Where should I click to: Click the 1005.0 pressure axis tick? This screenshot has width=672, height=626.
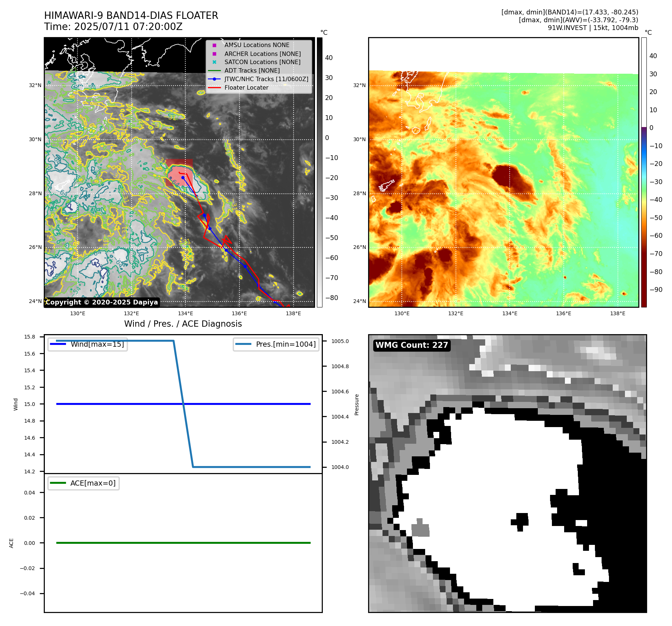pos(340,341)
